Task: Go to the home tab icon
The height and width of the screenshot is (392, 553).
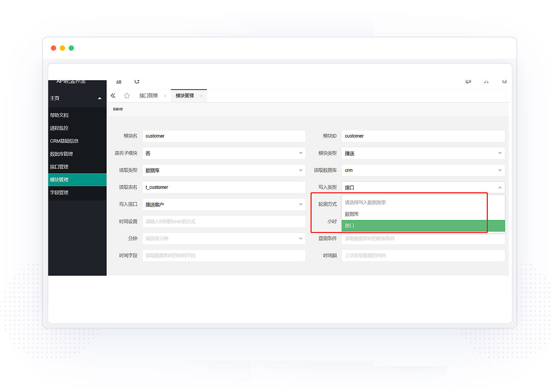Action: (x=127, y=96)
